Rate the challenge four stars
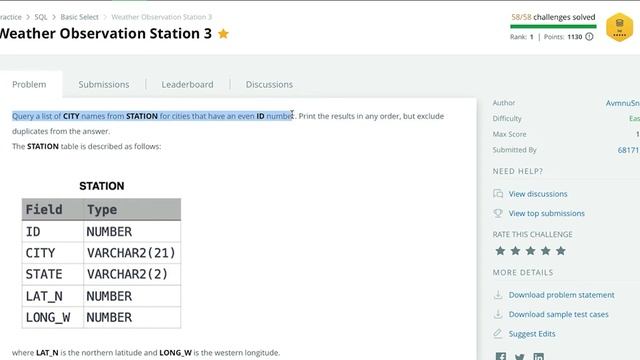Image resolution: width=640 pixels, height=360 pixels. 545,251
